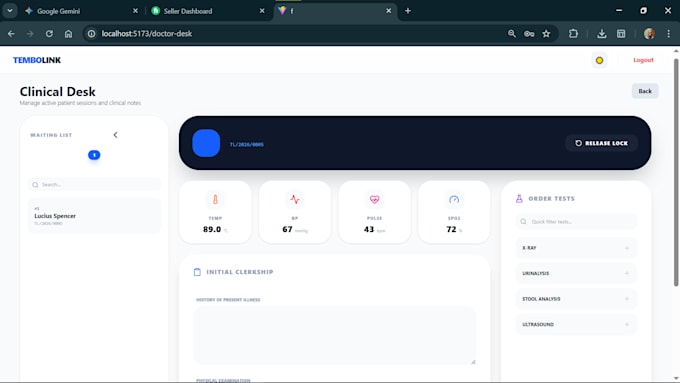Click the Initial Clerkship clipboard icon
The height and width of the screenshot is (383, 680).
[197, 272]
